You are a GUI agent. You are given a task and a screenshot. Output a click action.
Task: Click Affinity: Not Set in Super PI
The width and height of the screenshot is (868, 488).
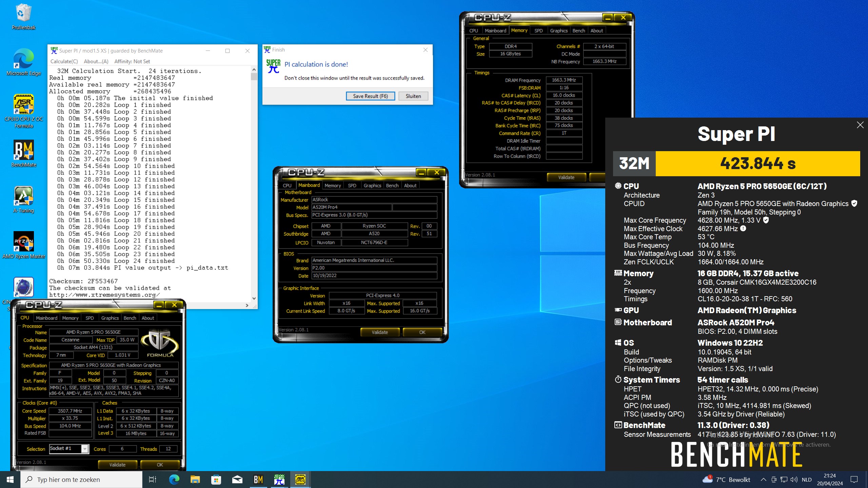click(x=132, y=61)
